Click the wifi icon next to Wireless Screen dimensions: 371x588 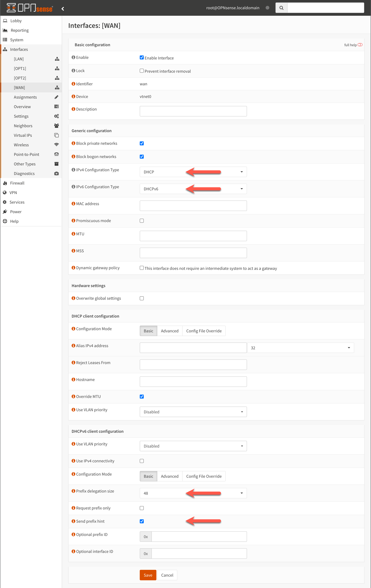pos(56,145)
